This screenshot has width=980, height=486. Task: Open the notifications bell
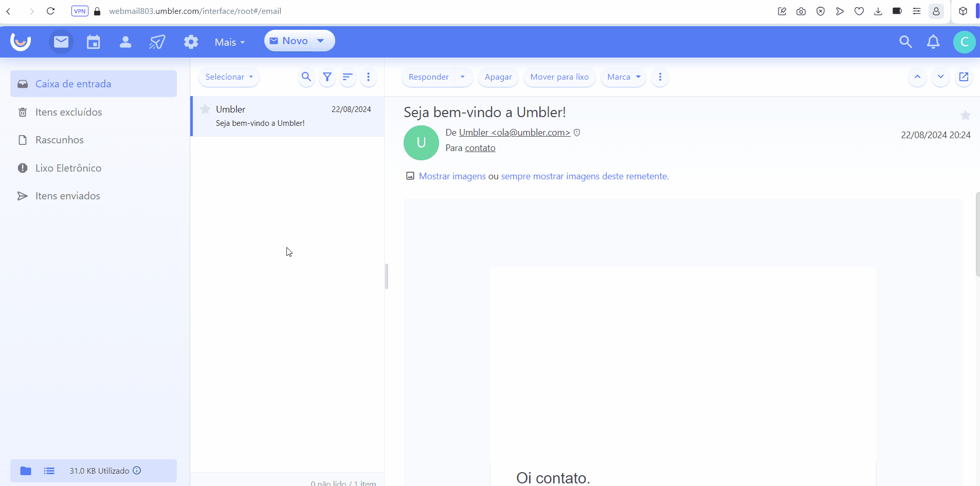click(933, 42)
